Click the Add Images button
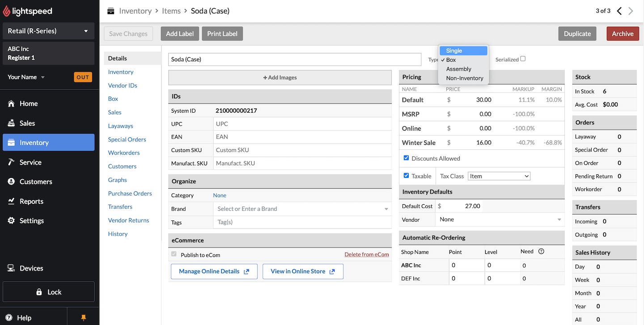This screenshot has height=325, width=644. 280,77
